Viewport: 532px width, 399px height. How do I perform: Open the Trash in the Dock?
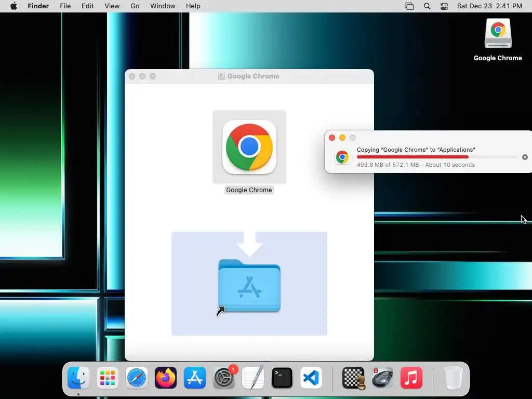(x=453, y=378)
